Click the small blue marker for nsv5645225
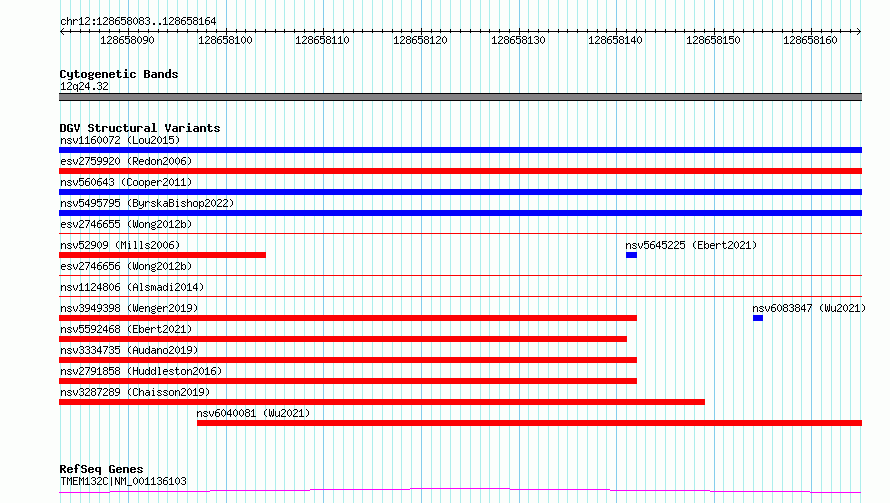 (631, 255)
